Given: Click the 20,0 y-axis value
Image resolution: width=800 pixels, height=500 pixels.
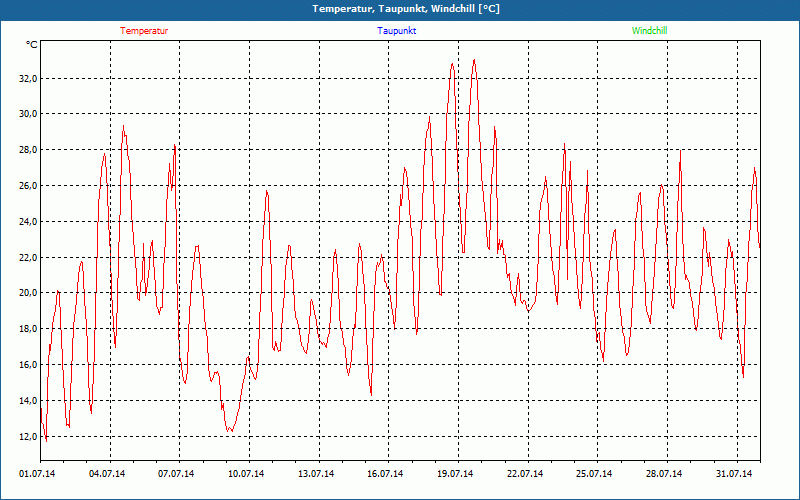Looking at the screenshot, I should (x=28, y=293).
